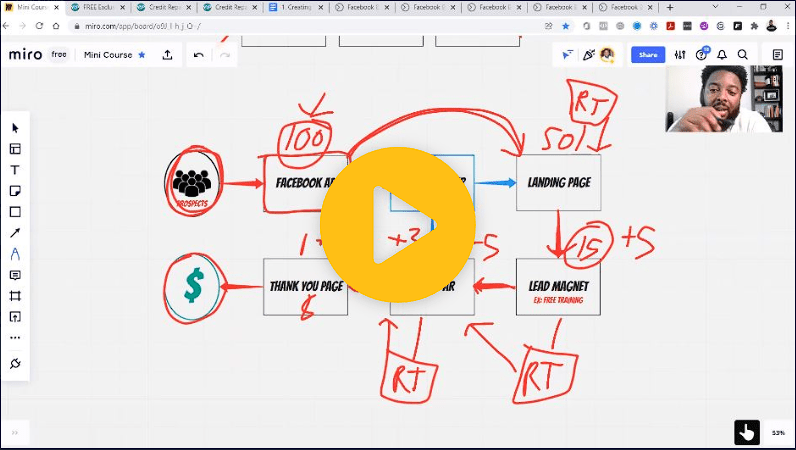The width and height of the screenshot is (796, 450).
Task: Select the Text tool
Action: click(15, 170)
